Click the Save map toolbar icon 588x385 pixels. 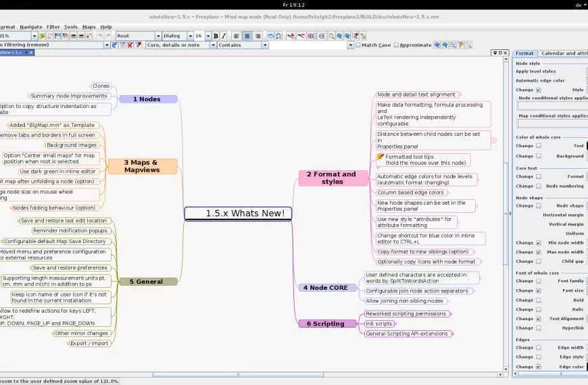point(57,36)
